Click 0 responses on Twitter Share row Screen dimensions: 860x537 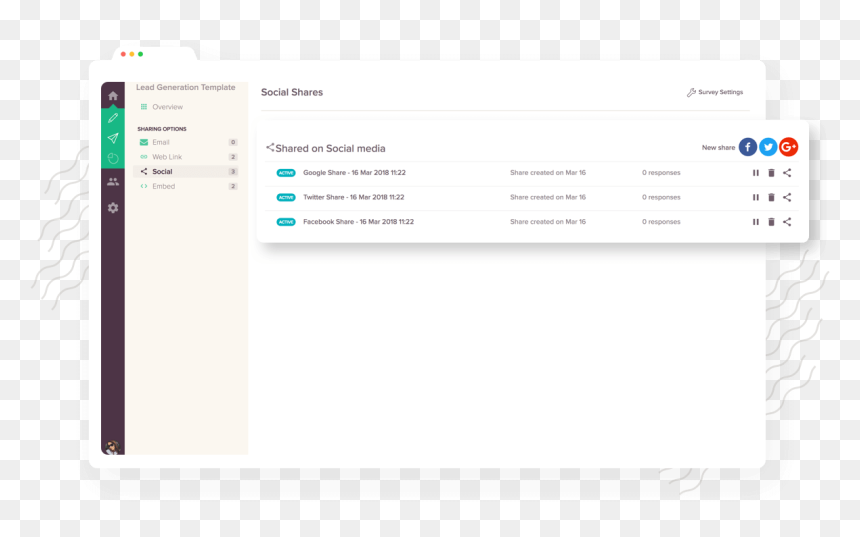tap(661, 197)
